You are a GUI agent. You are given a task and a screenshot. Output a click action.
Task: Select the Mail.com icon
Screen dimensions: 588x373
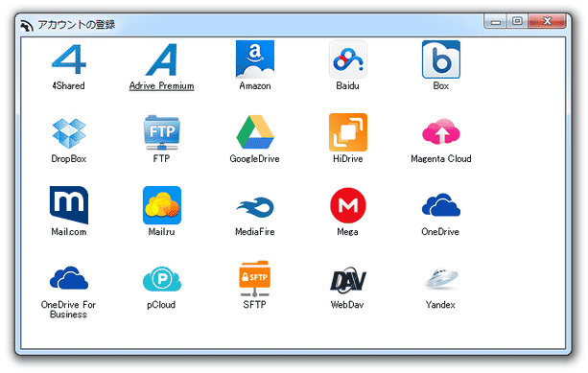pos(69,204)
